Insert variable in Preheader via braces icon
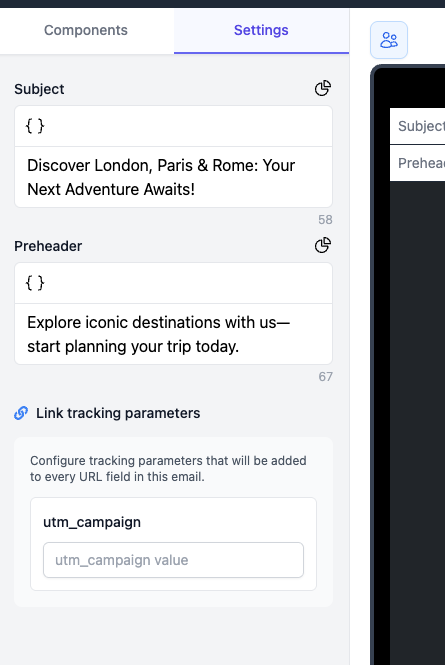This screenshot has width=445, height=665. click(x=35, y=283)
